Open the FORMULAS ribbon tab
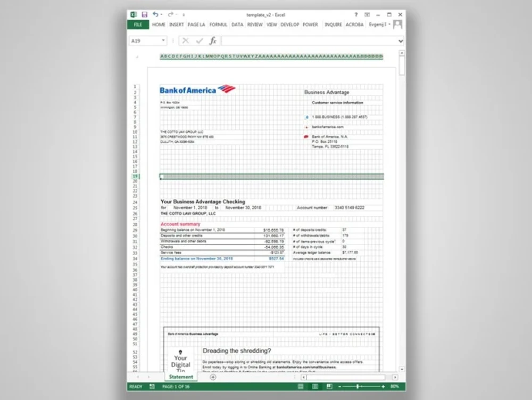 [x=218, y=25]
